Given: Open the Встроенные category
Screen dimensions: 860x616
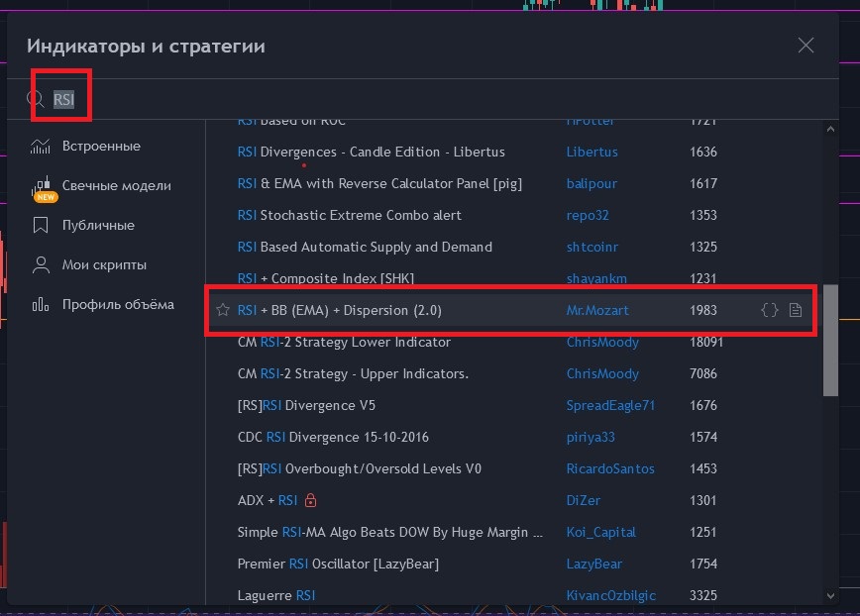Looking at the screenshot, I should [x=100, y=147].
